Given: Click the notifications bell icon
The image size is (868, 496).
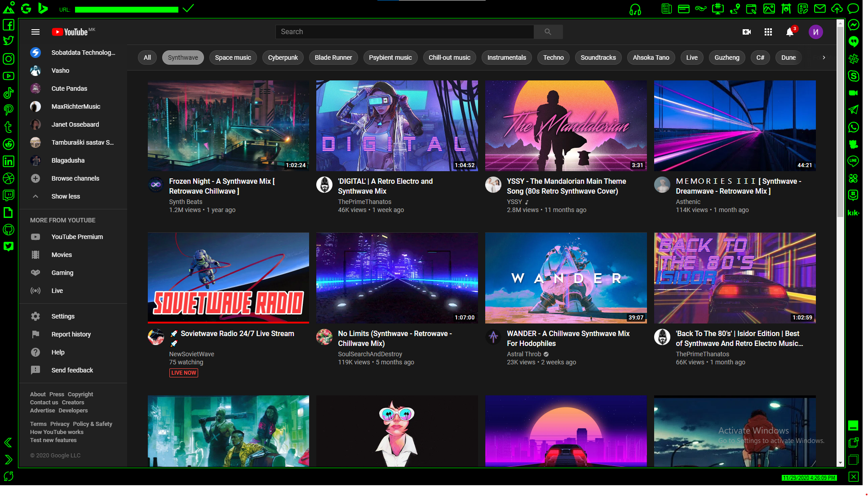Looking at the screenshot, I should [x=789, y=32].
